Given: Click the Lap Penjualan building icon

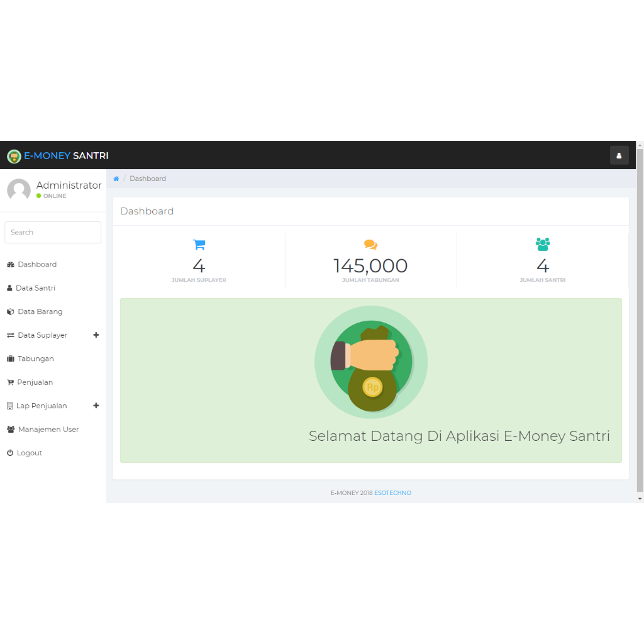Looking at the screenshot, I should pos(10,406).
